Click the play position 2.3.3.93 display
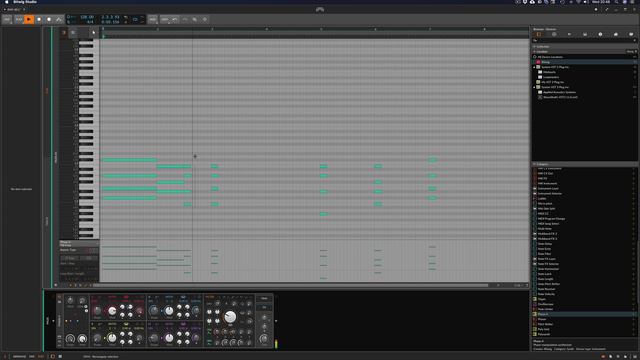Image resolution: width=640 pixels, height=360 pixels. tap(110, 17)
